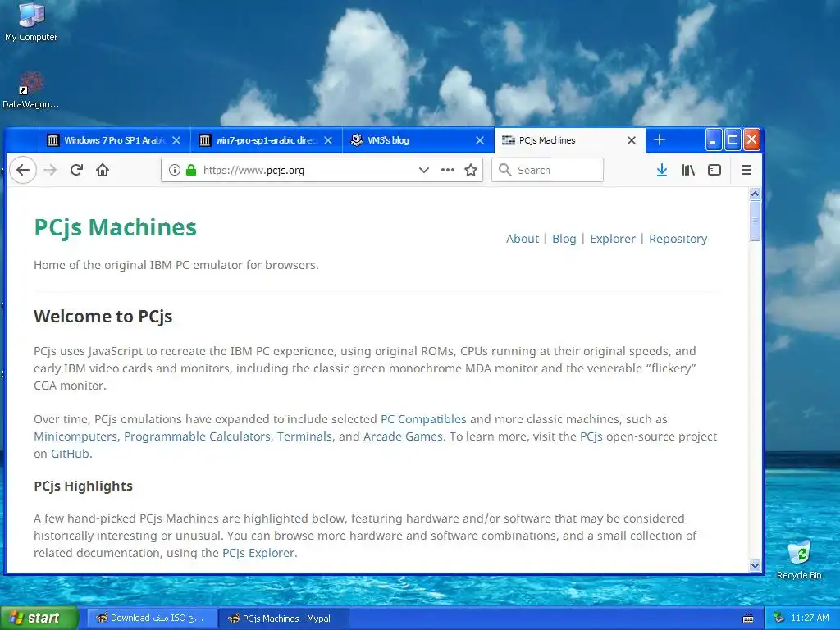Open the Library bookshelf icon
The image size is (840, 630).
coord(688,170)
